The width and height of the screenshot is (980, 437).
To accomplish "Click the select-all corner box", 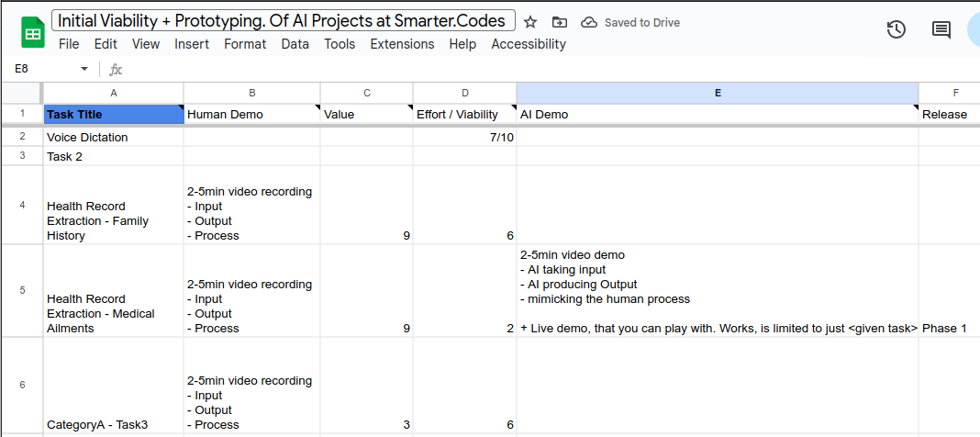I will tap(22, 93).
